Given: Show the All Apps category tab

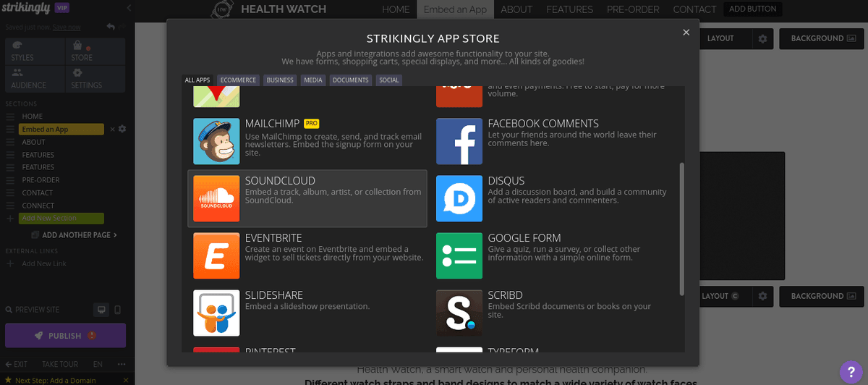Looking at the screenshot, I should [197, 80].
